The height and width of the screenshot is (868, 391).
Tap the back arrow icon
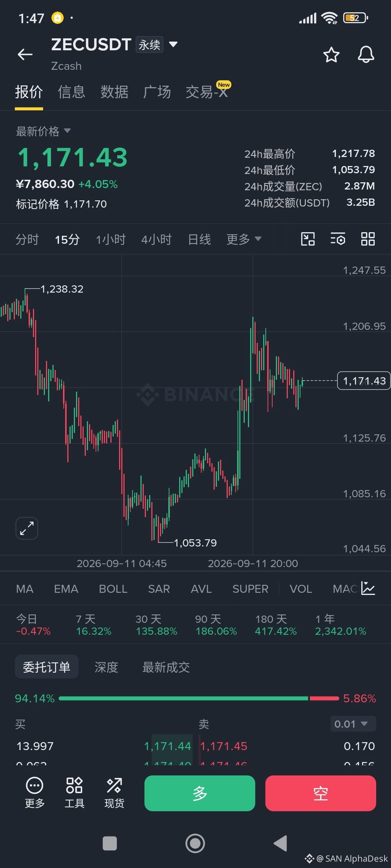pos(25,55)
